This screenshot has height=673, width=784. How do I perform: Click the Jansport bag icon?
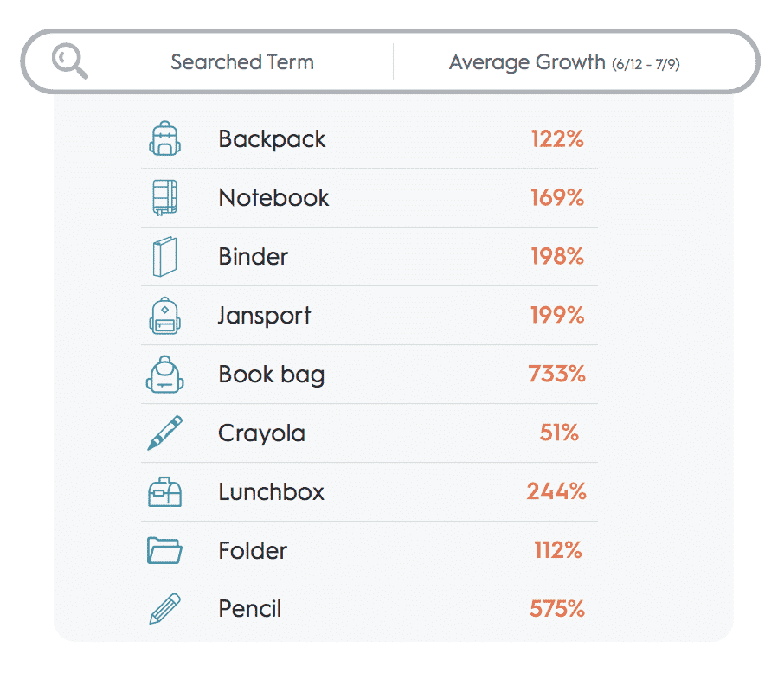point(165,316)
